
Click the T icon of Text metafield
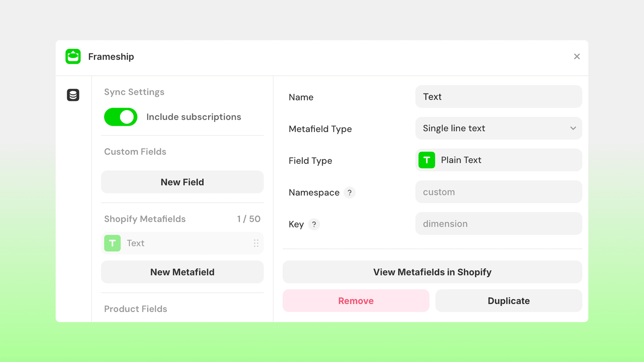pyautogui.click(x=112, y=243)
